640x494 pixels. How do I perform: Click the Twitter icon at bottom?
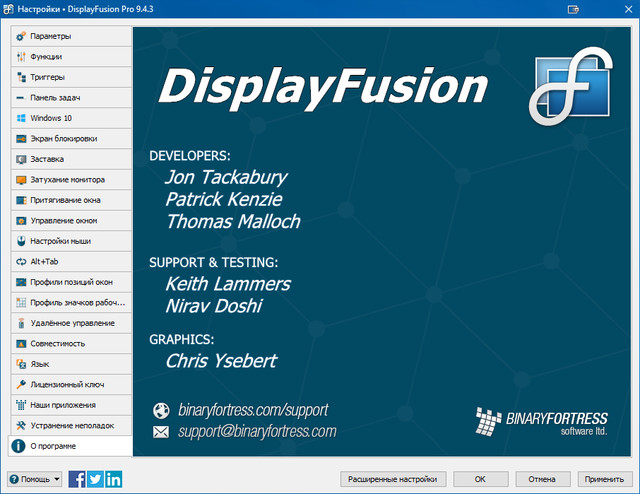[x=95, y=479]
